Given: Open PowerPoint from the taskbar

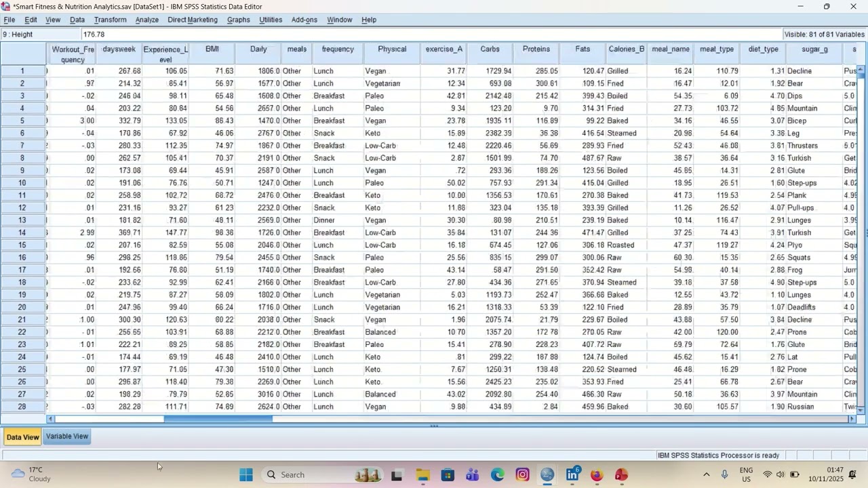Looking at the screenshot, I should point(622,475).
